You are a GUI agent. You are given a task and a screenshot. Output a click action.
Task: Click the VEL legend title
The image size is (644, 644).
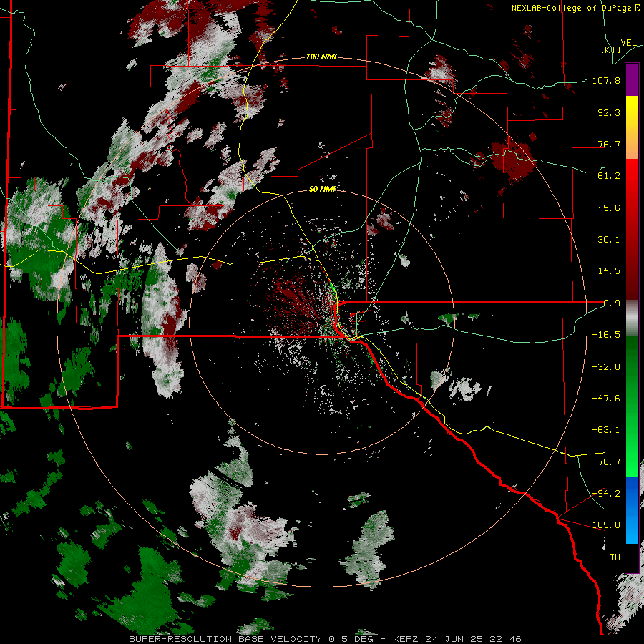pos(628,43)
